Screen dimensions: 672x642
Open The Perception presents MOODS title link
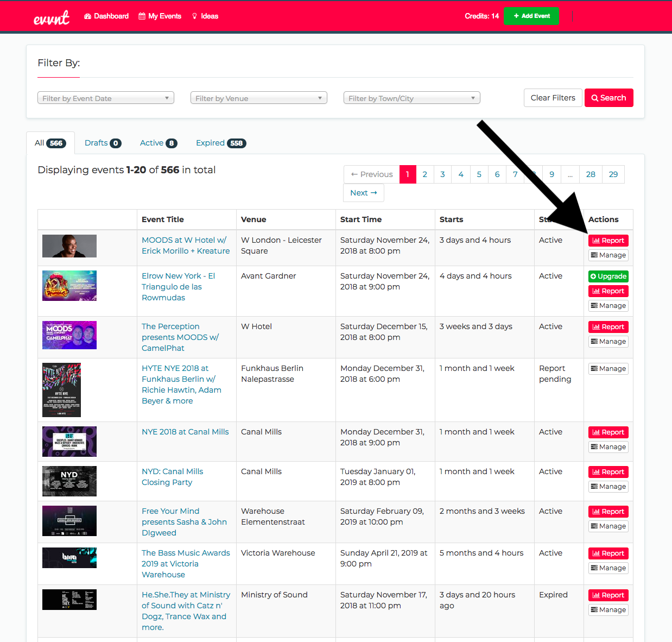(180, 337)
